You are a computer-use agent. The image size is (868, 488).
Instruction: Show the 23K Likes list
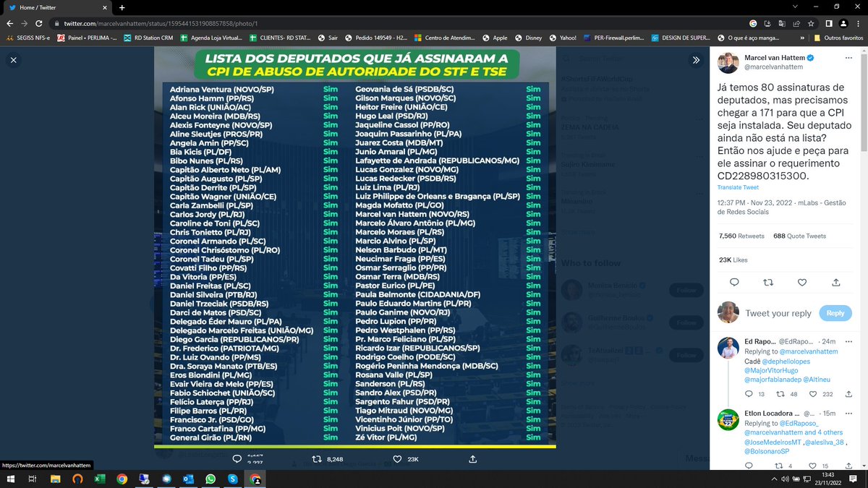[x=733, y=260]
